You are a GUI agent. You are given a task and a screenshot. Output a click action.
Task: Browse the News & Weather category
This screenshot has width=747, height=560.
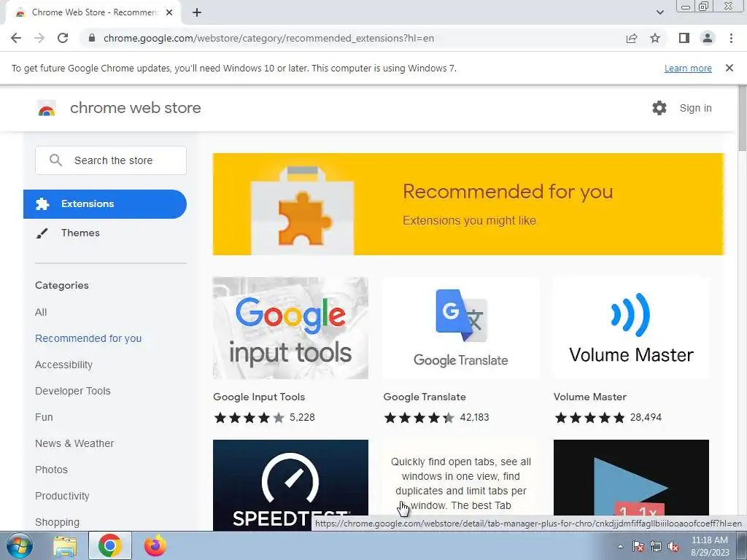click(74, 443)
